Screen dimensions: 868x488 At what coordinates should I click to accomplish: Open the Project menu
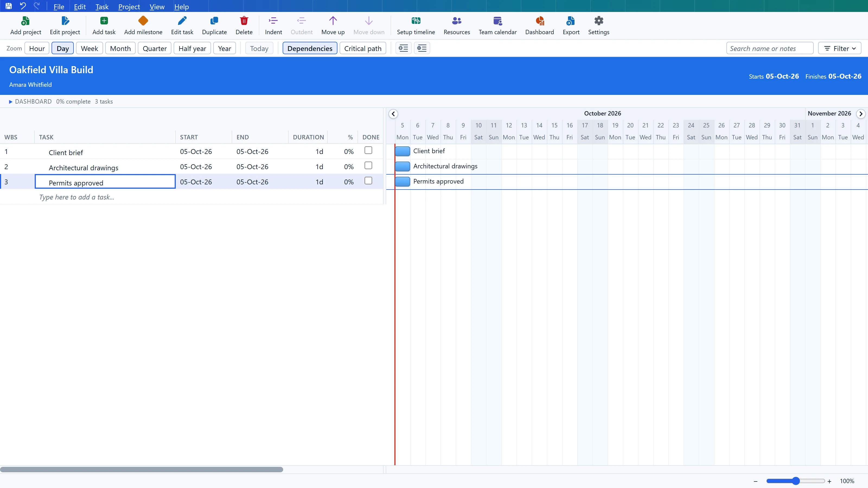point(129,7)
